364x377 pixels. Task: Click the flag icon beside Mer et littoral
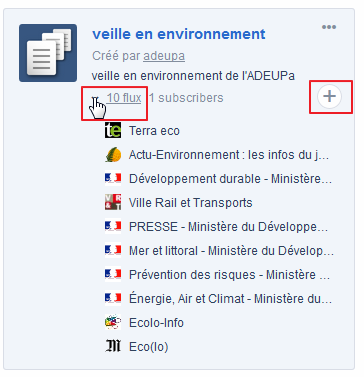pyautogui.click(x=113, y=250)
